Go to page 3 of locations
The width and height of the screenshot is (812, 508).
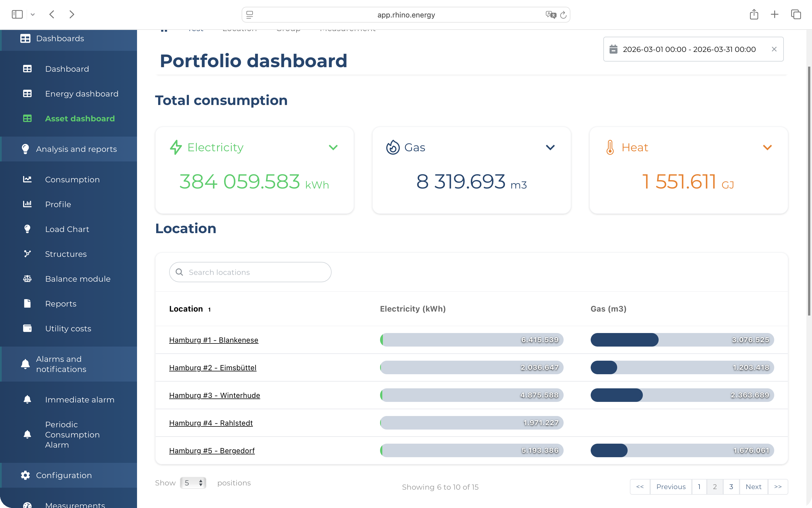[x=731, y=487]
